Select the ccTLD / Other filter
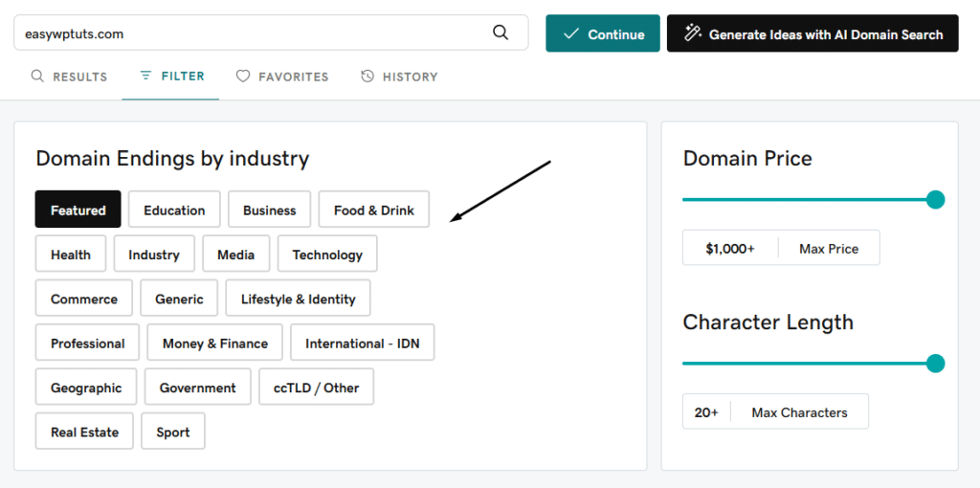This screenshot has height=488, width=980. pos(316,388)
